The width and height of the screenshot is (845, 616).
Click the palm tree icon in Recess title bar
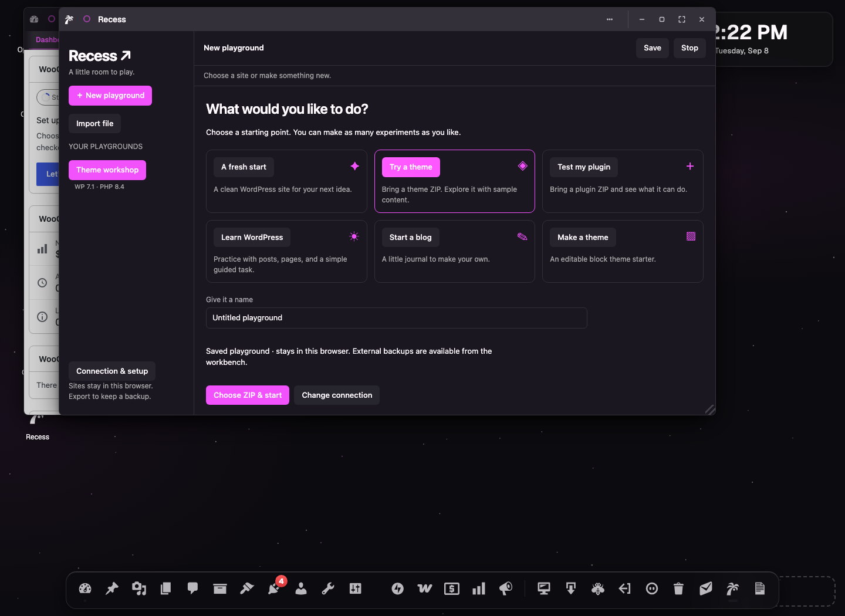pos(69,19)
